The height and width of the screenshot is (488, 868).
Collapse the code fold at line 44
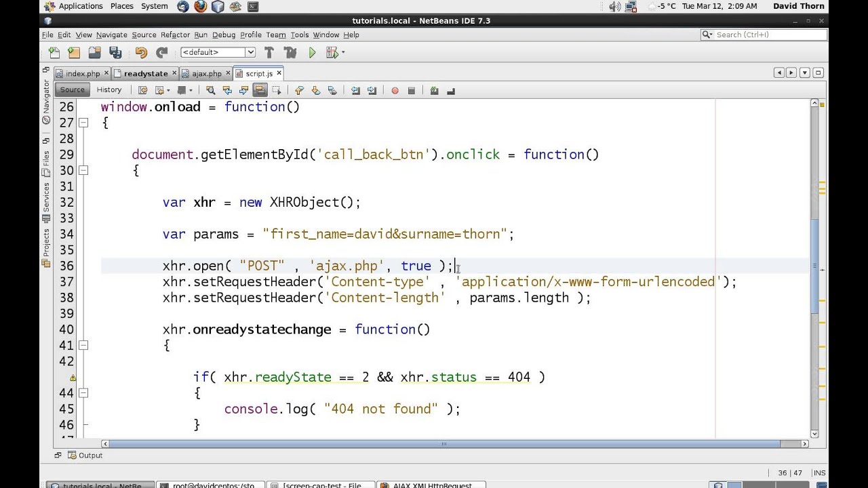click(83, 392)
